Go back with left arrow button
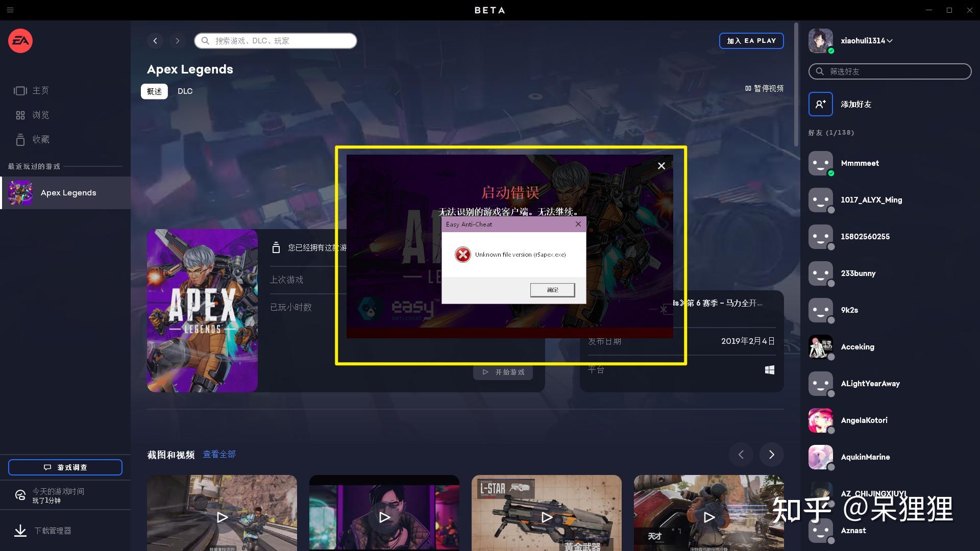The image size is (980, 551). point(155,41)
